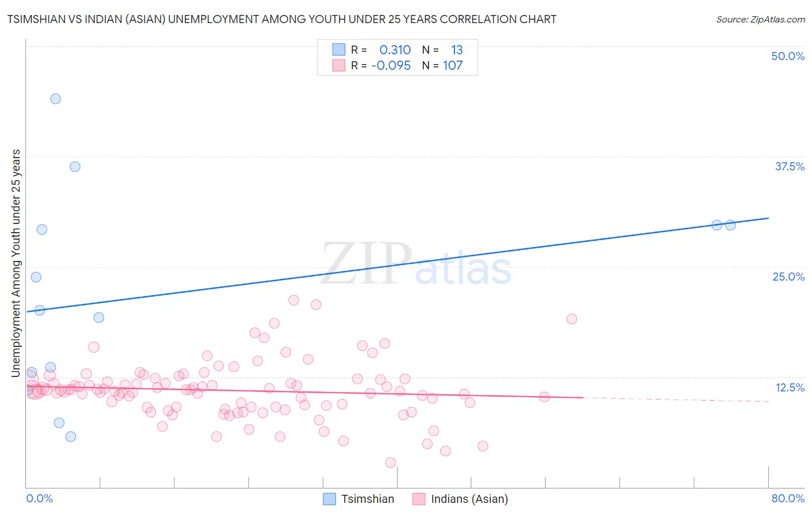Click the 12.5% y-axis label
The image size is (812, 515).
[789, 387]
